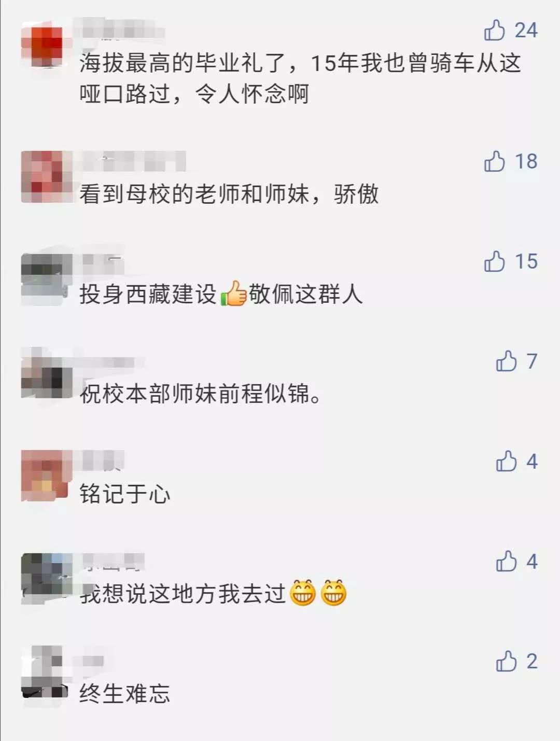This screenshot has height=741, width=560.
Task: Open avatar beside "投身西藏建设" comment
Action: click(45, 279)
